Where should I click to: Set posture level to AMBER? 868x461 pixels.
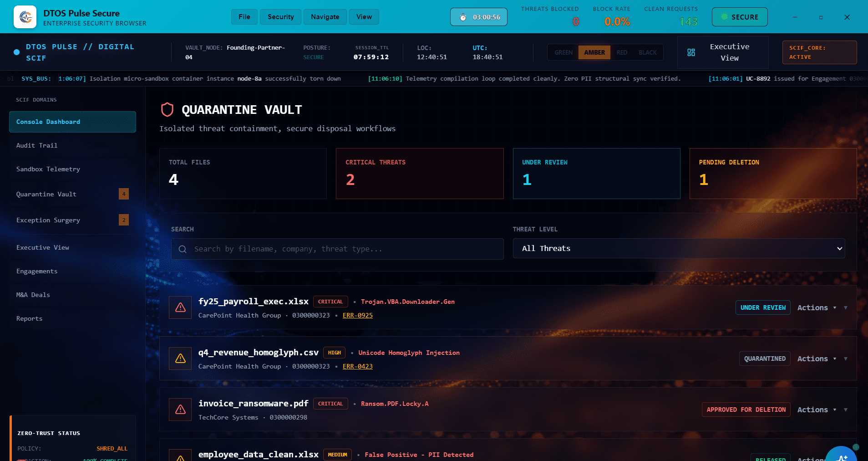tap(594, 52)
